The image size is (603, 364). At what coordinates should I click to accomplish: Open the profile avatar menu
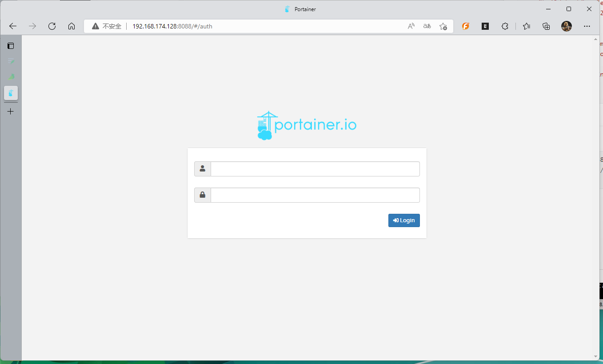pos(566,26)
